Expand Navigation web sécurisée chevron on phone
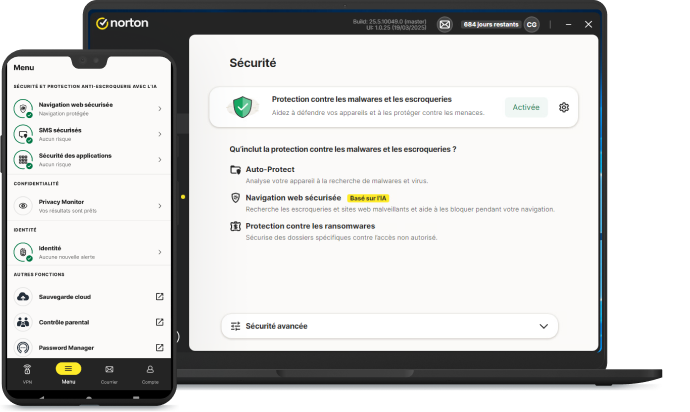This screenshot has height=412, width=690. coord(160,107)
